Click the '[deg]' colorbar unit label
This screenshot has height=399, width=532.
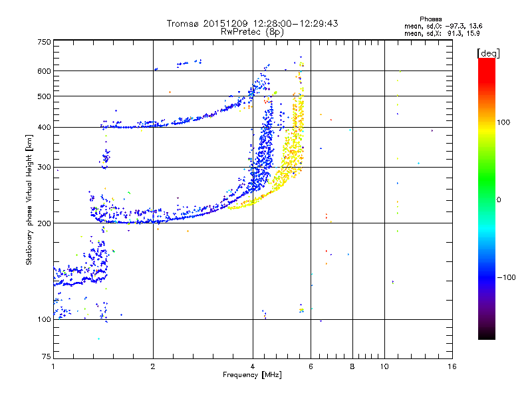[488, 53]
